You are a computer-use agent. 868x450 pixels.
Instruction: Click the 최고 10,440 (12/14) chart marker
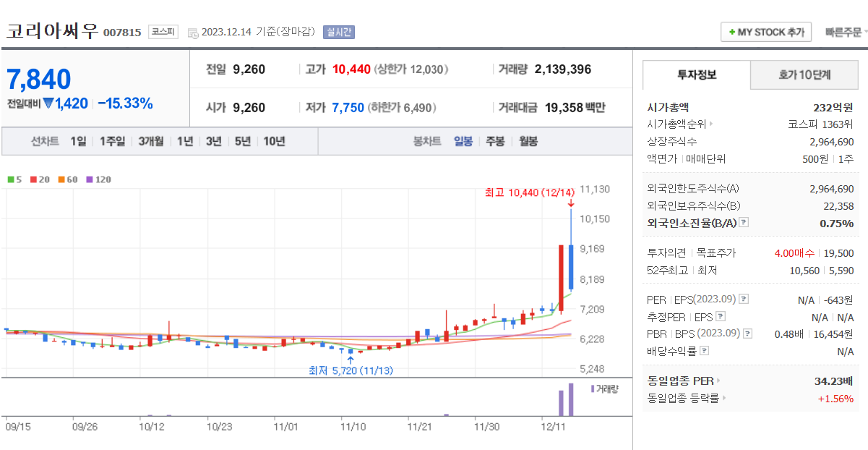click(x=530, y=192)
